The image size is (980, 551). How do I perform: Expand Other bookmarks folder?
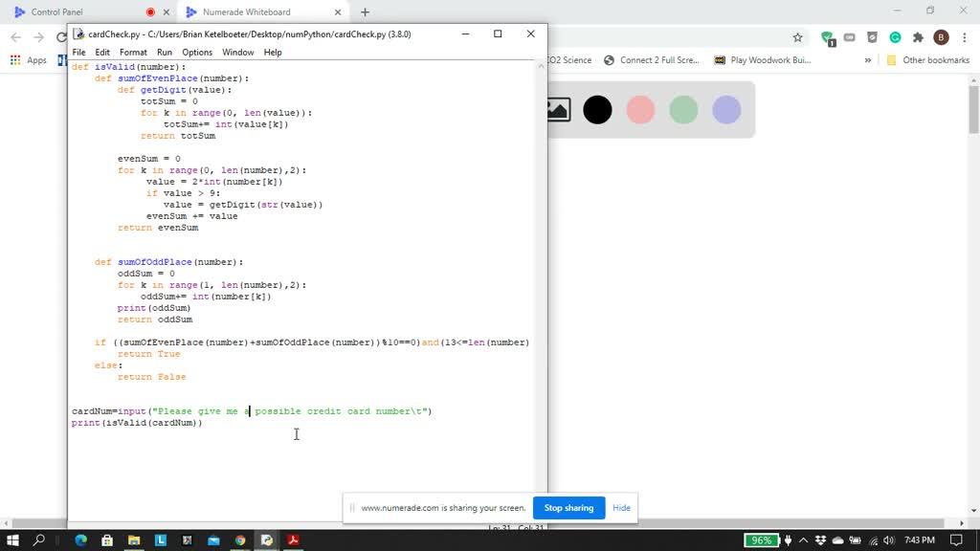click(x=936, y=59)
